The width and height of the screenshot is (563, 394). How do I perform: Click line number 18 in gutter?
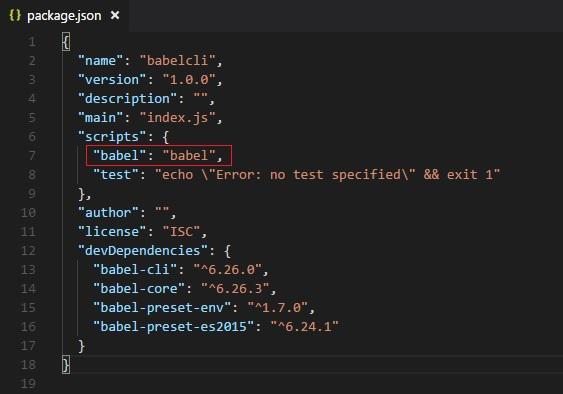coord(28,365)
